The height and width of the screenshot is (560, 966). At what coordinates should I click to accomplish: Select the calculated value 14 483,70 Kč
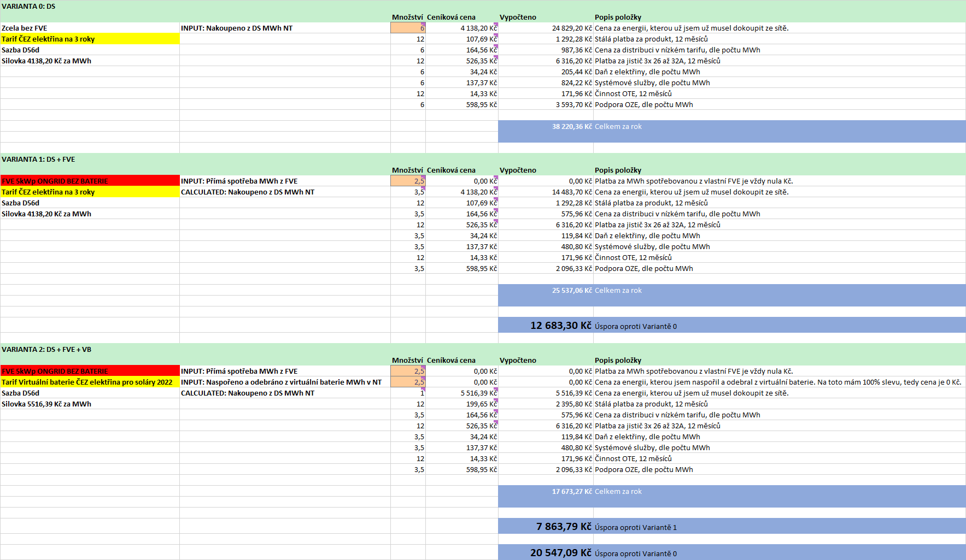tap(546, 192)
